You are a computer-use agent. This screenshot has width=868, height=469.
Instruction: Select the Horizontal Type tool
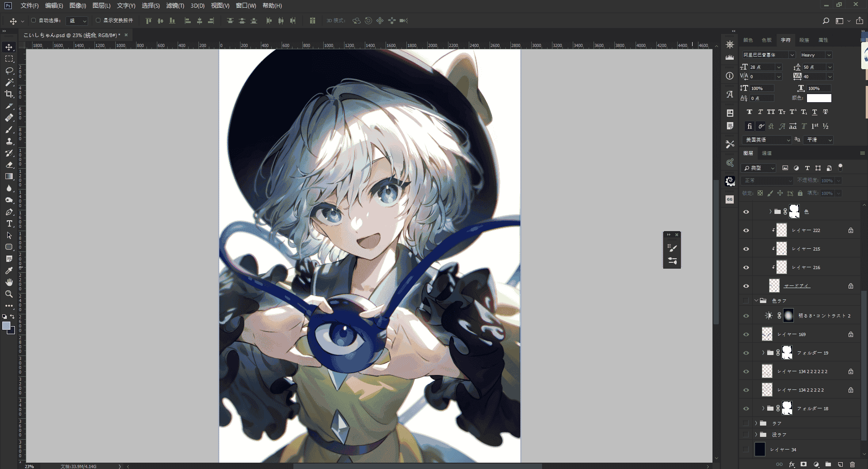pos(9,223)
